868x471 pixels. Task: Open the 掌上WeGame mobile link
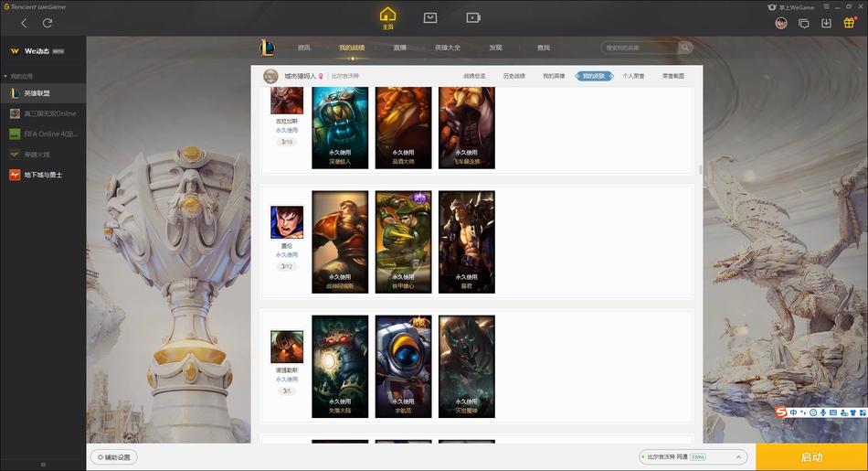(x=791, y=7)
